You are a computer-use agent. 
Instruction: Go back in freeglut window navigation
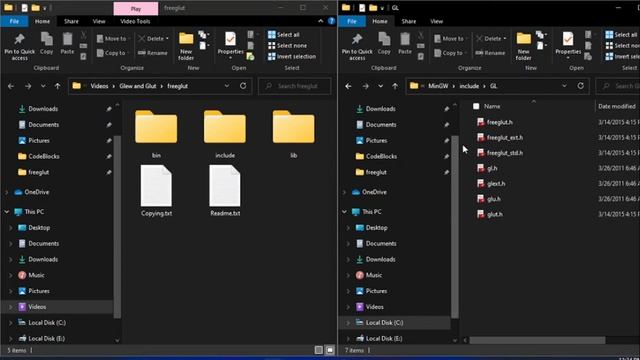tap(11, 86)
